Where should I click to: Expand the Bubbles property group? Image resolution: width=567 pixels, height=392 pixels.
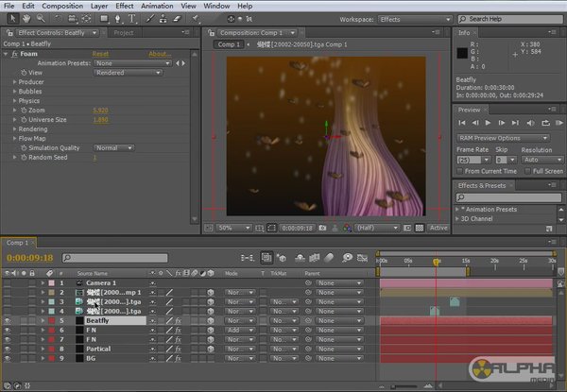coord(15,91)
